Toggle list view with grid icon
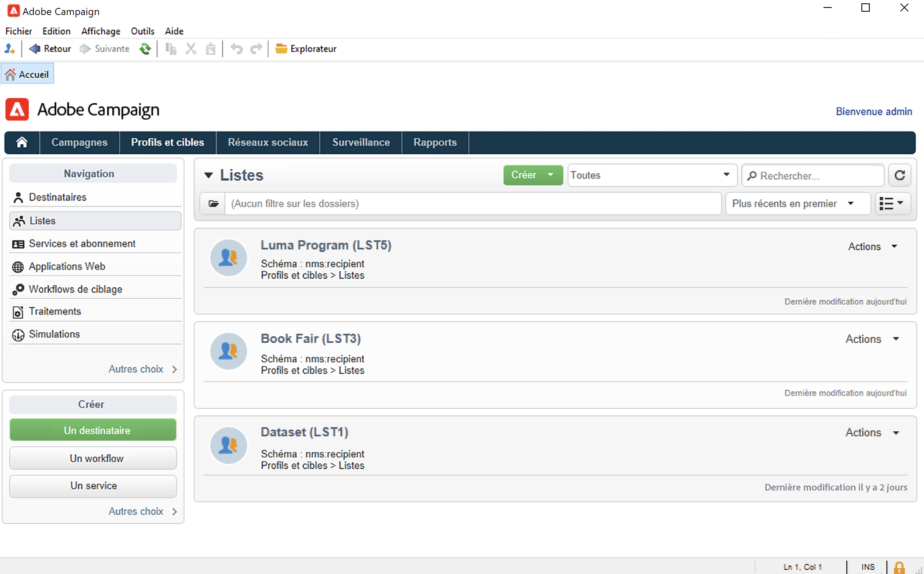 (892, 203)
